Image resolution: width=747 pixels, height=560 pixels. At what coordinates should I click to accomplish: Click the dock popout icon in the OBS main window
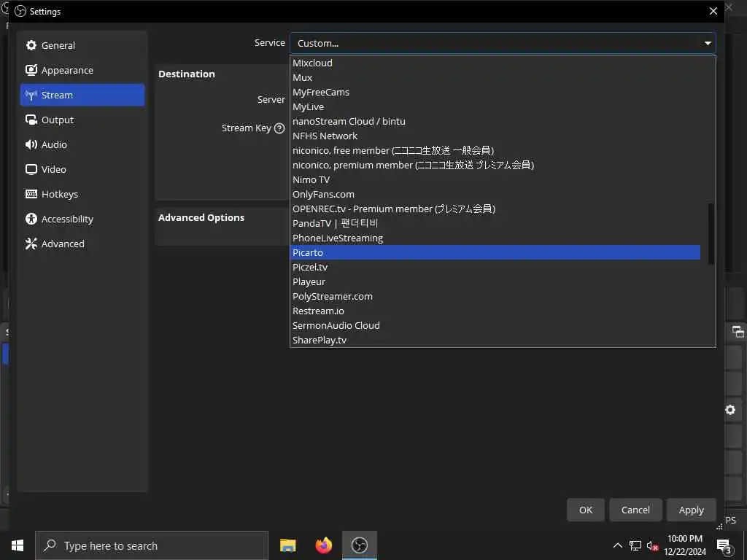pyautogui.click(x=738, y=332)
